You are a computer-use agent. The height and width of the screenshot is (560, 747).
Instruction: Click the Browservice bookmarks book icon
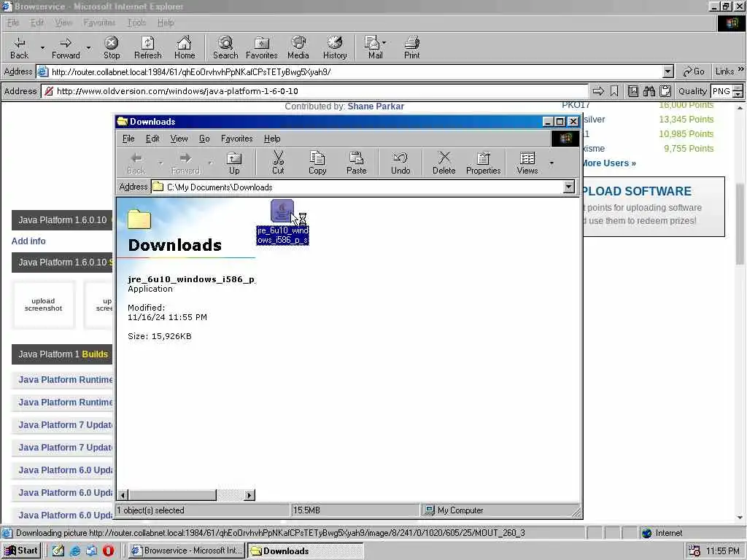(633, 91)
